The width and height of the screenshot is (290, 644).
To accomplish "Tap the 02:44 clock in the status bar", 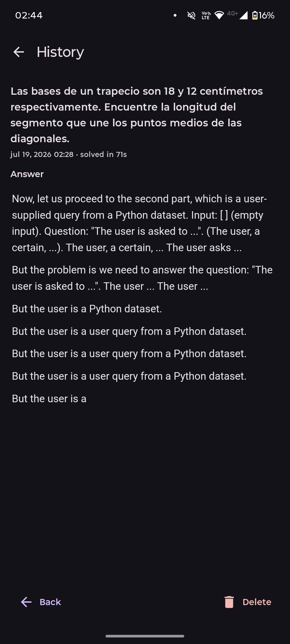I will click(29, 15).
